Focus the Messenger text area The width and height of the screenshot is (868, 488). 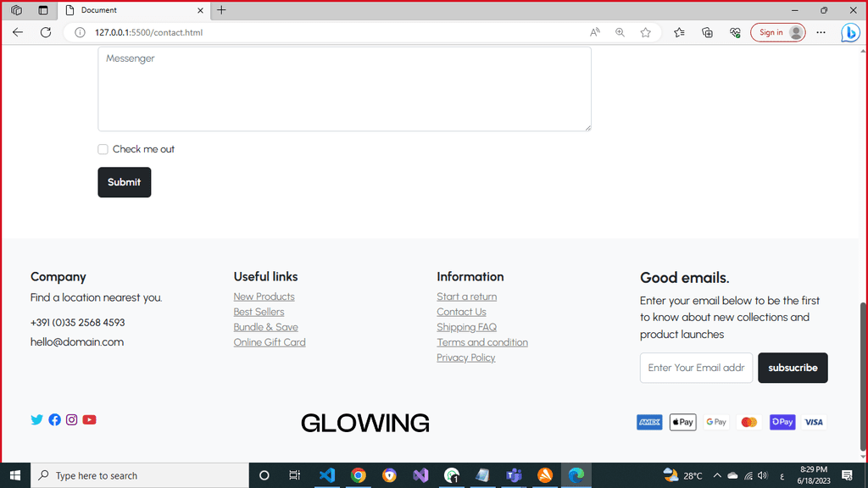(x=344, y=89)
